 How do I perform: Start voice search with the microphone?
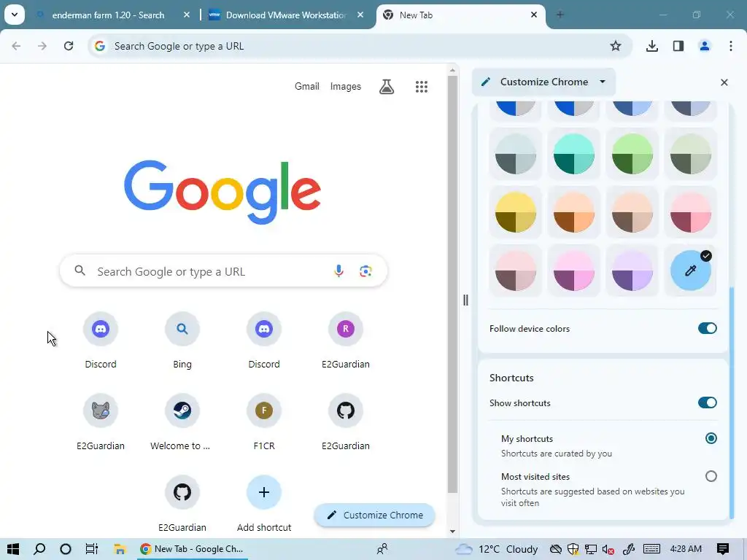pos(338,271)
